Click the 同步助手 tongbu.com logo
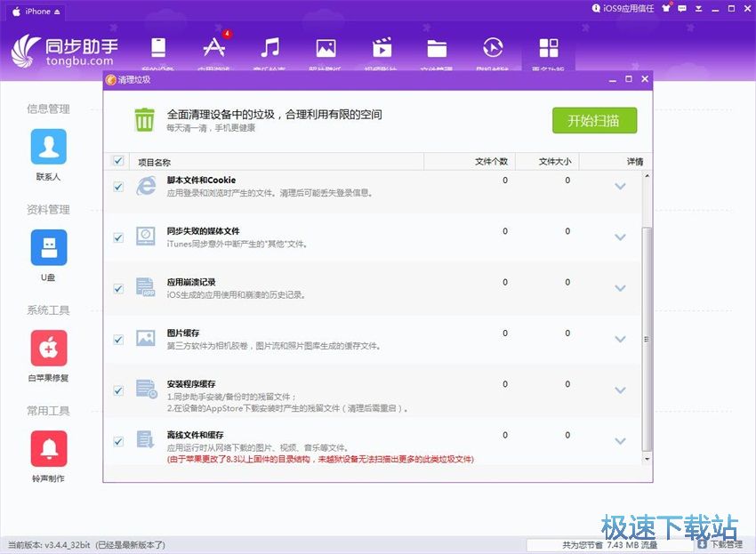 [x=65, y=50]
